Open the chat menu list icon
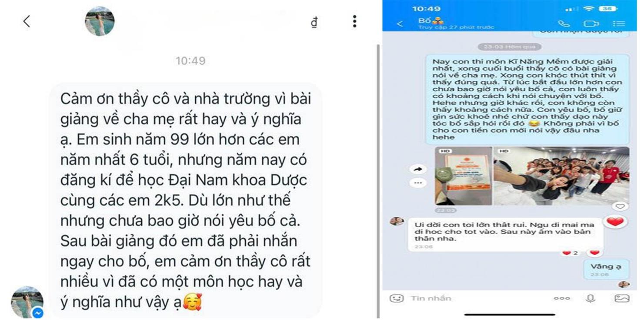Screen dimensions: 644x326 coord(618,24)
